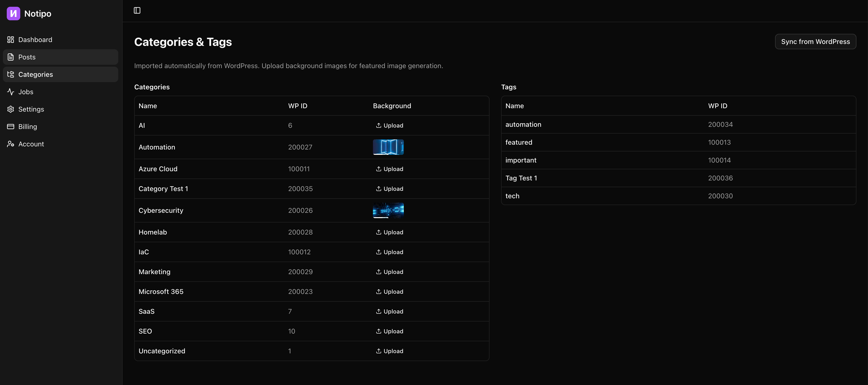Image resolution: width=868 pixels, height=385 pixels.
Task: Click the Notipo logo icon
Action: 13,14
